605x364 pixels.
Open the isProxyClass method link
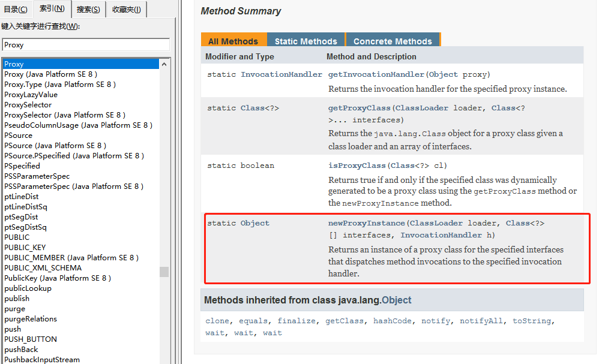click(357, 166)
